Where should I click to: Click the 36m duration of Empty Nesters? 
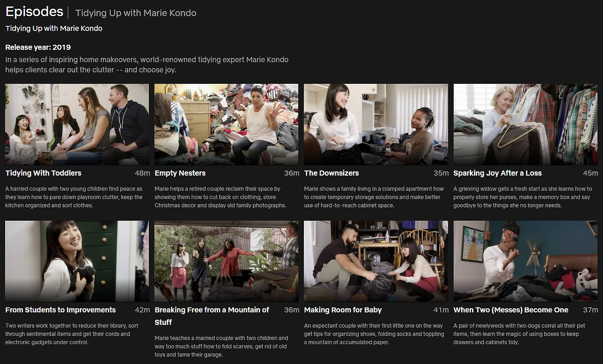(x=292, y=173)
